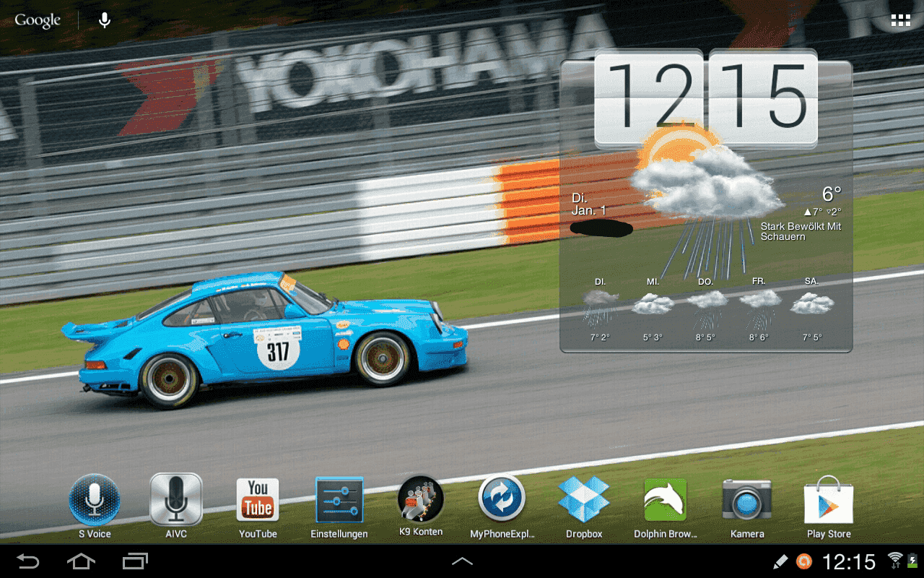Tap the Home navigation button
924x578 pixels.
(81, 561)
